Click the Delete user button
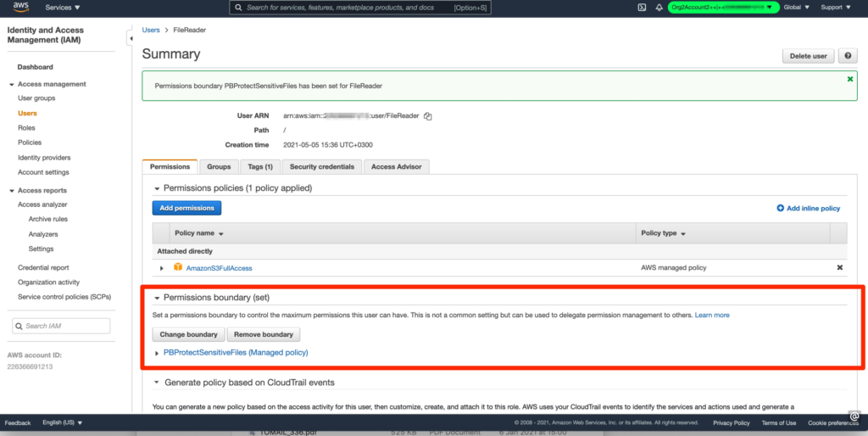The width and height of the screenshot is (868, 436). [x=808, y=56]
